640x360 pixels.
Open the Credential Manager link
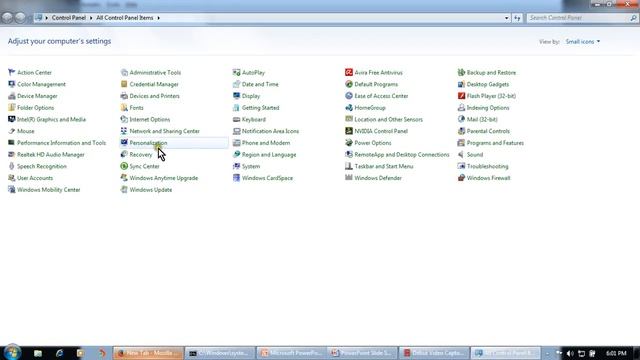[x=154, y=84]
